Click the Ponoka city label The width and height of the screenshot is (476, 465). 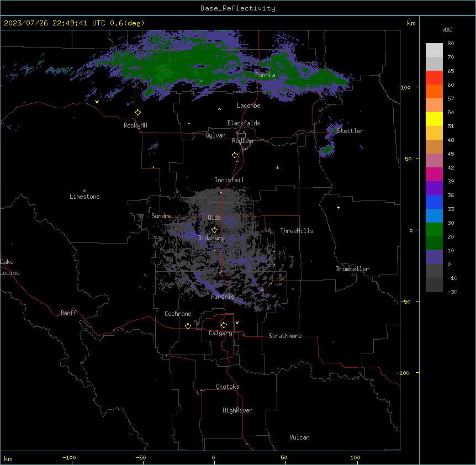(x=265, y=75)
